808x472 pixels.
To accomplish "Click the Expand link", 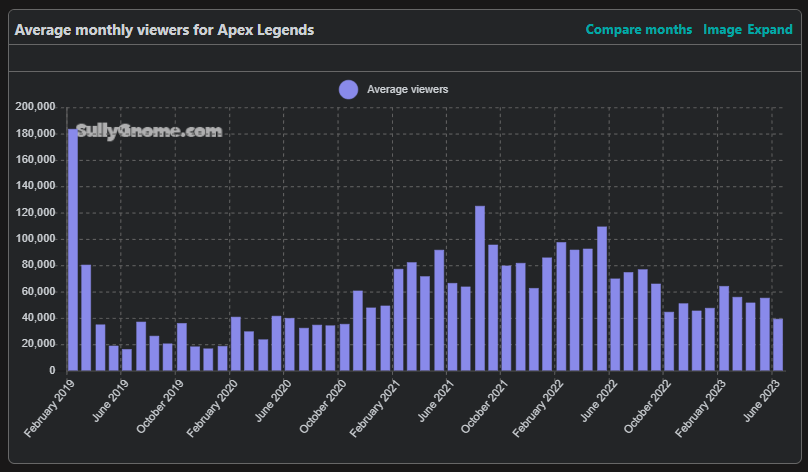I will click(770, 30).
